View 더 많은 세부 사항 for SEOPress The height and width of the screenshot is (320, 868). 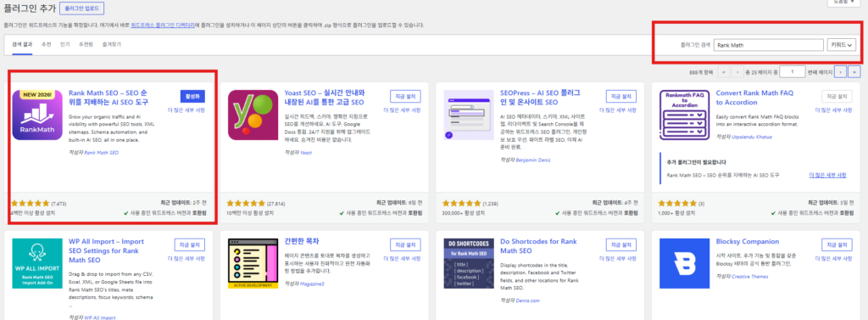pyautogui.click(x=618, y=110)
